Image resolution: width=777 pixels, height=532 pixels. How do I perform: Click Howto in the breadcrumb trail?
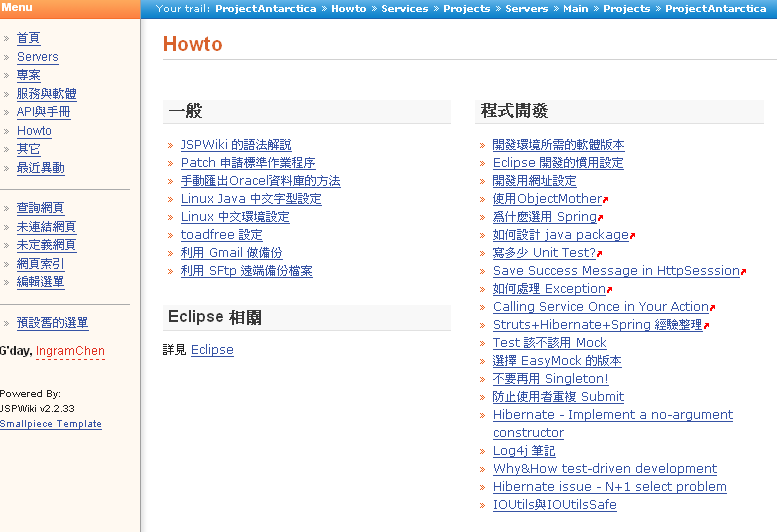[349, 8]
